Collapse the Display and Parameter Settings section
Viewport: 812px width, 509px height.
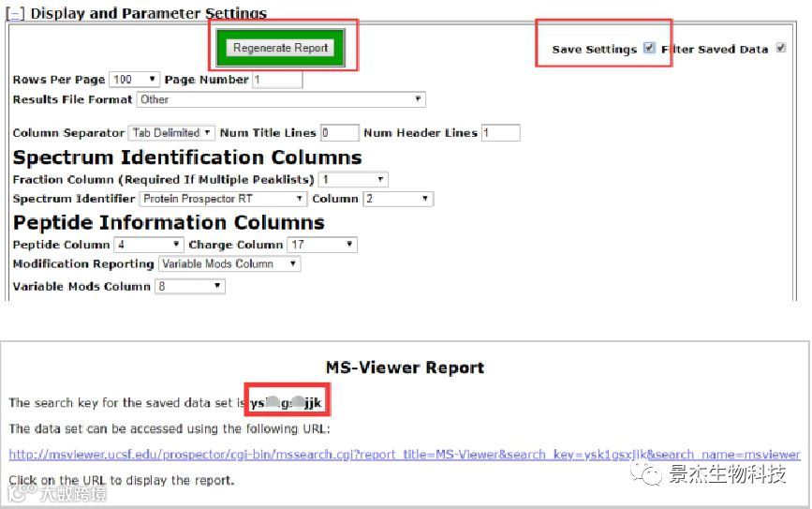coord(14,13)
